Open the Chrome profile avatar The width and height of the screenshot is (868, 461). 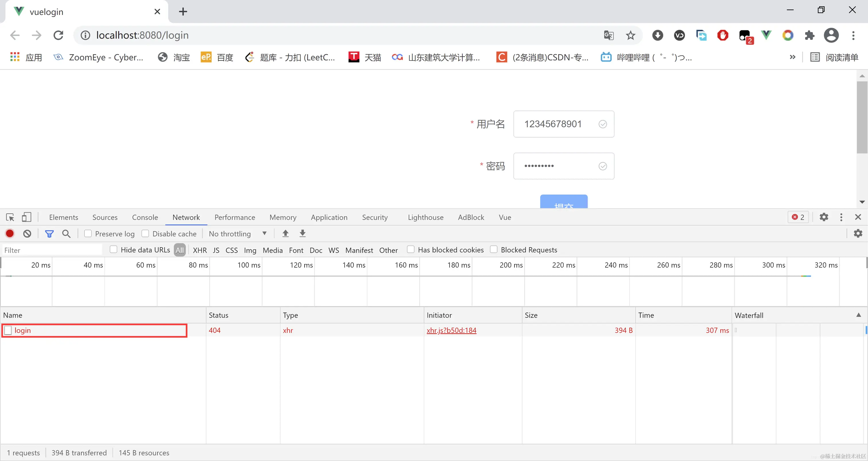(x=831, y=35)
